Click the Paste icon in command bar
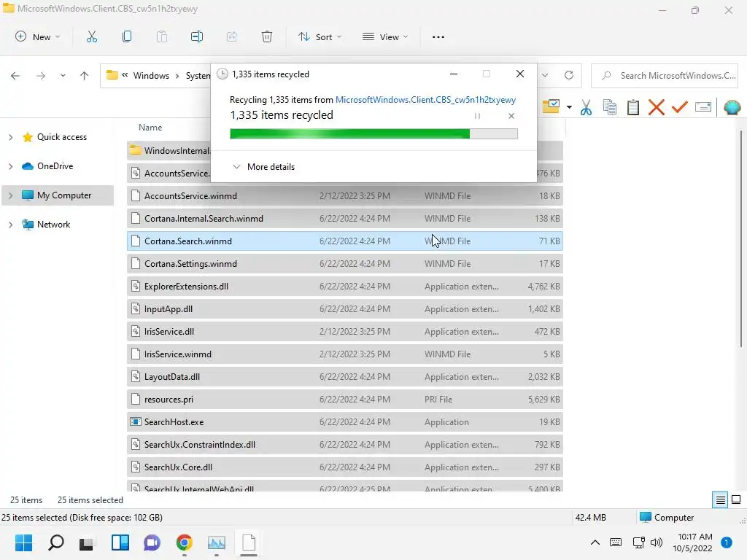The height and width of the screenshot is (560, 747). tap(162, 36)
